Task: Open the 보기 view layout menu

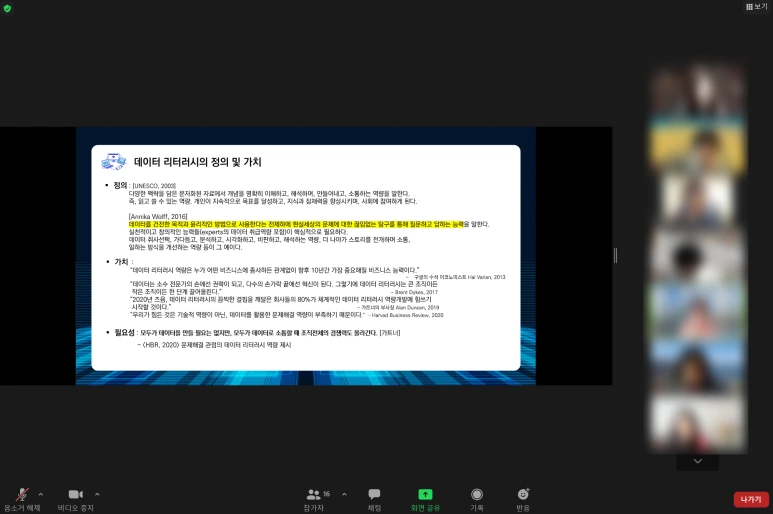Action: point(757,6)
